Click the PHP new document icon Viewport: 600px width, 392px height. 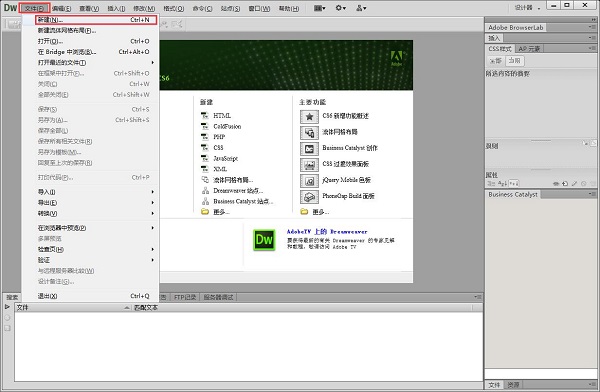point(205,137)
